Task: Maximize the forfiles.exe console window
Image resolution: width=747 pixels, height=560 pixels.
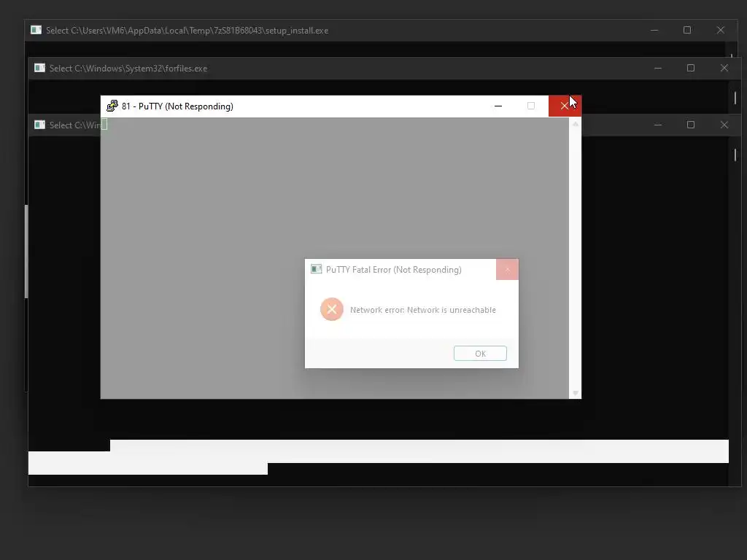Action: click(x=691, y=68)
